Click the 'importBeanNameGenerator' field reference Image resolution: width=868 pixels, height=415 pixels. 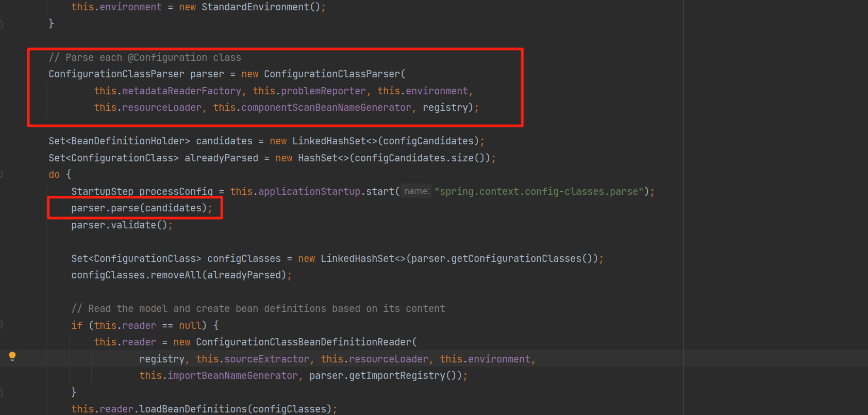(232, 376)
